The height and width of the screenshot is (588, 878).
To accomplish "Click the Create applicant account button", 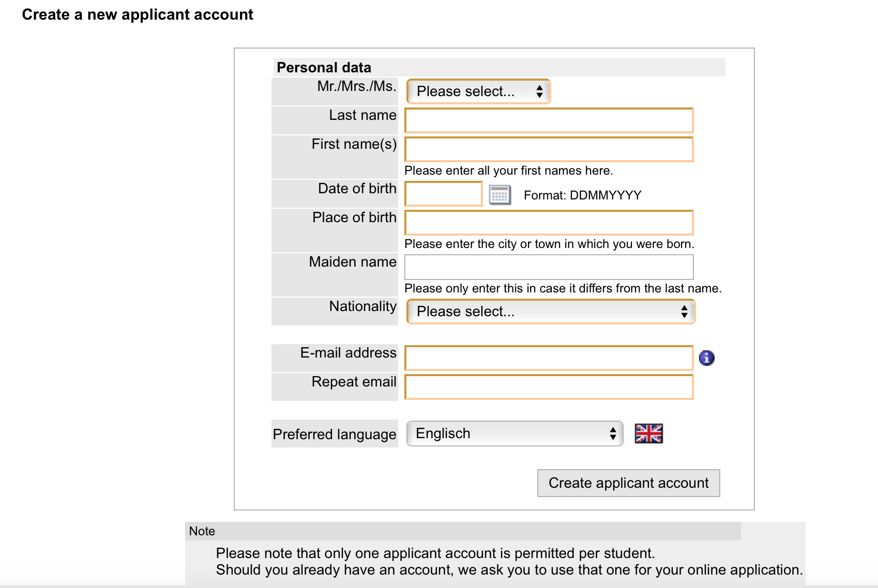I will pos(628,483).
